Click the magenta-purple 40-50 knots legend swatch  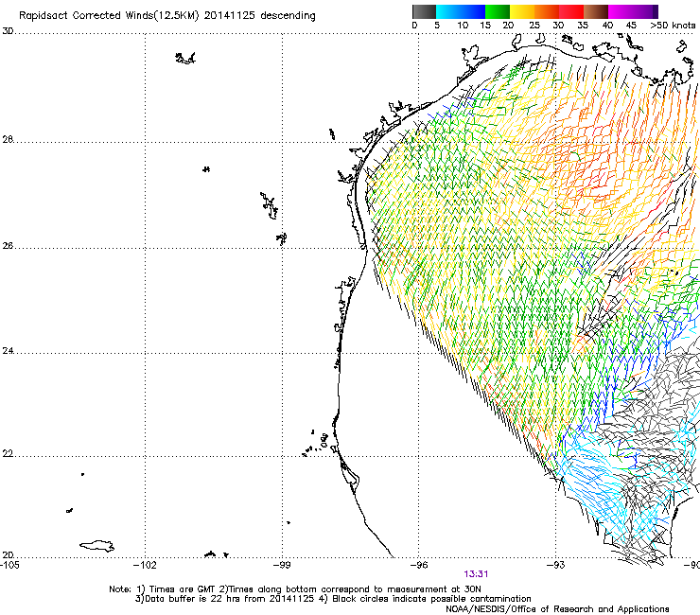pyautogui.click(x=633, y=11)
